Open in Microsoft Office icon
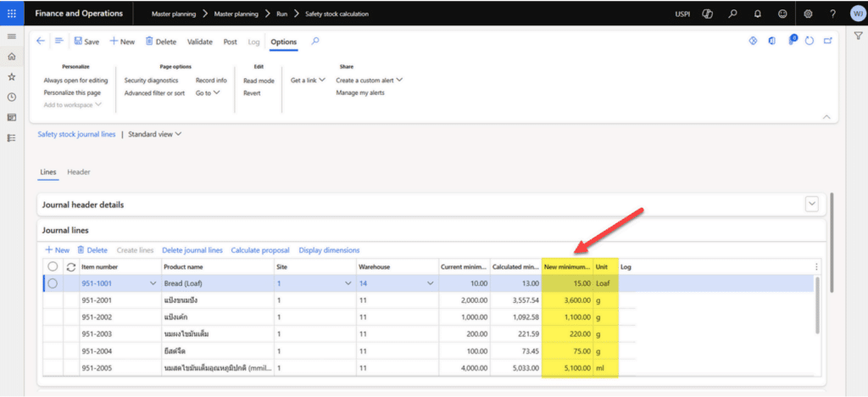The image size is (868, 397). [772, 41]
